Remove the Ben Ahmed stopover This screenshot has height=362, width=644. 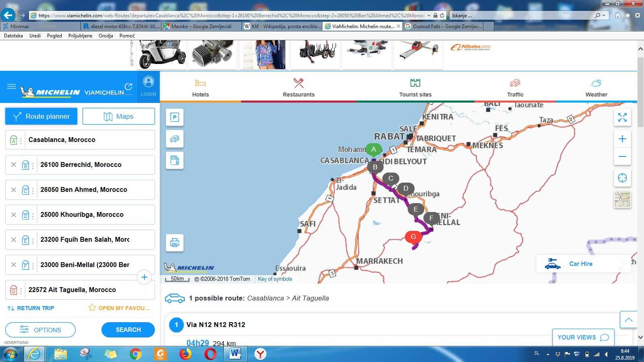coord(14,189)
